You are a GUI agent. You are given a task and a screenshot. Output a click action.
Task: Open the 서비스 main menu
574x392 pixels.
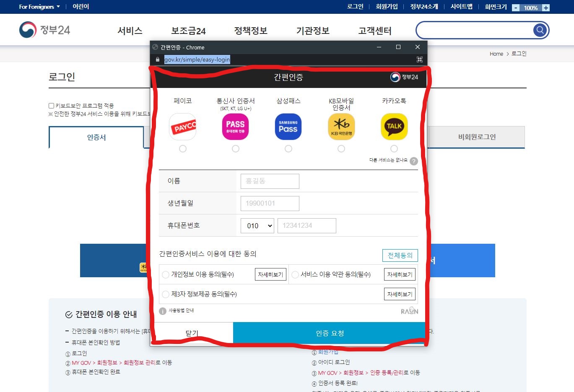click(x=130, y=31)
